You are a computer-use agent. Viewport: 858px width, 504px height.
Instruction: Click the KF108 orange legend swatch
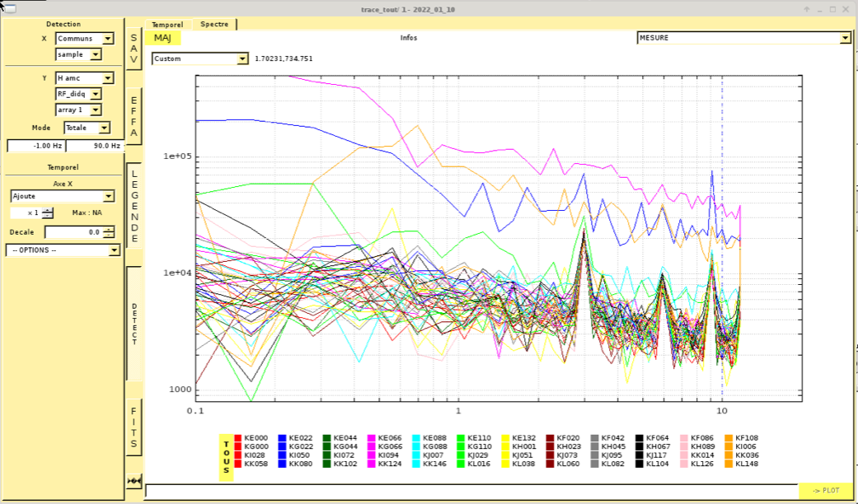click(729, 438)
